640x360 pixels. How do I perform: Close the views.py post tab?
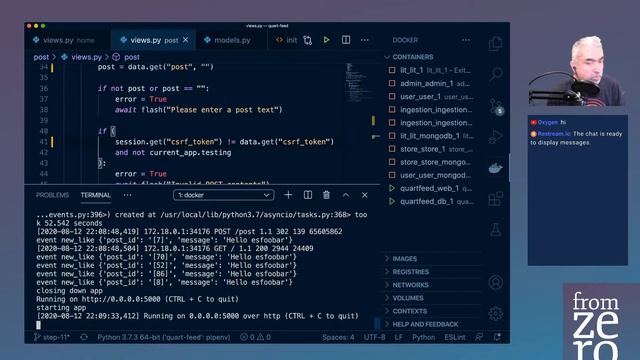(x=186, y=40)
